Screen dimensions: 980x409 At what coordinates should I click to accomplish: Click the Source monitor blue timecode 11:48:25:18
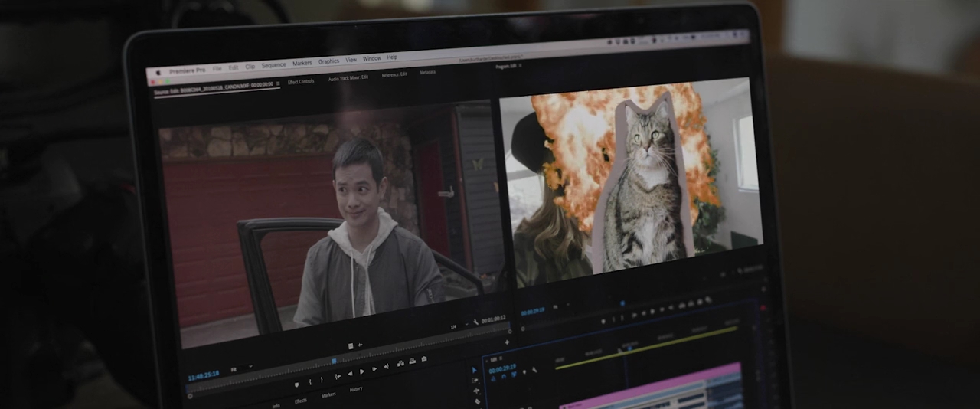pyautogui.click(x=204, y=374)
